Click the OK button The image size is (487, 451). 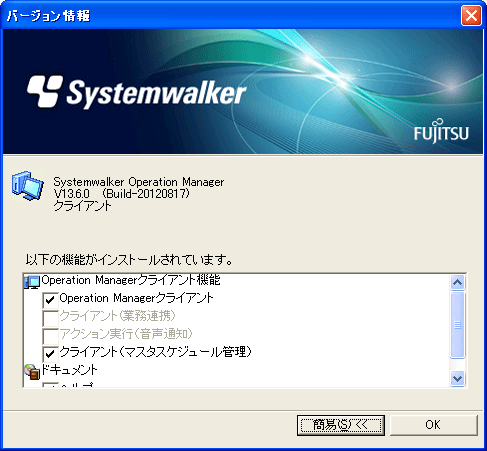(433, 425)
